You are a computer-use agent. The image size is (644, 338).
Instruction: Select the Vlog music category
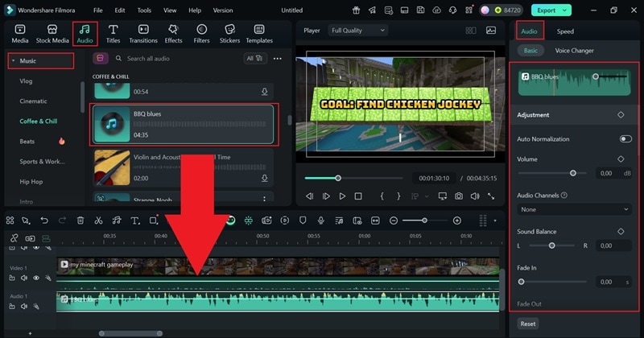pyautogui.click(x=26, y=81)
